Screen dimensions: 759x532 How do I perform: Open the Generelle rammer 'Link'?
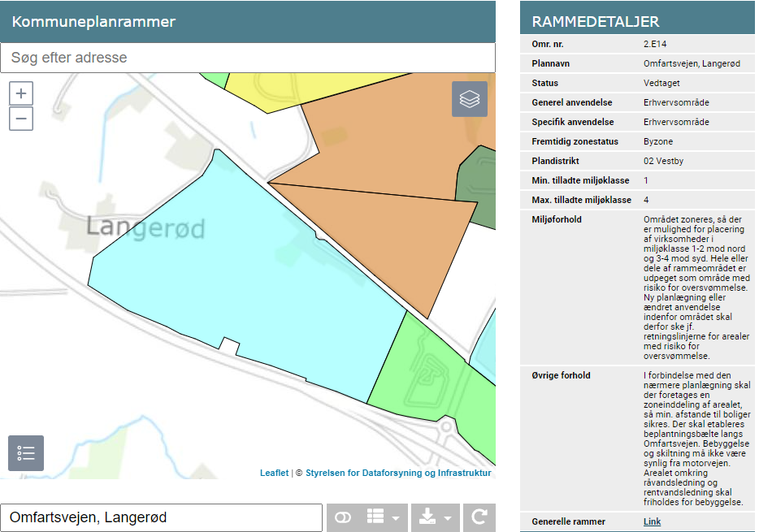(652, 521)
